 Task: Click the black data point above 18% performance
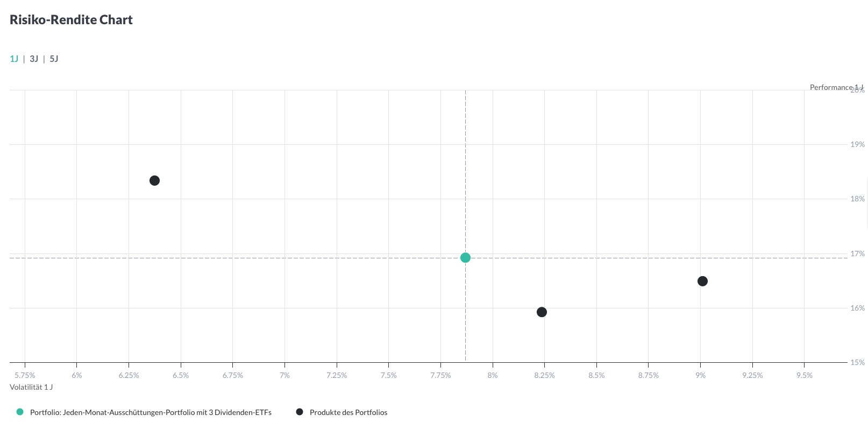pos(154,180)
